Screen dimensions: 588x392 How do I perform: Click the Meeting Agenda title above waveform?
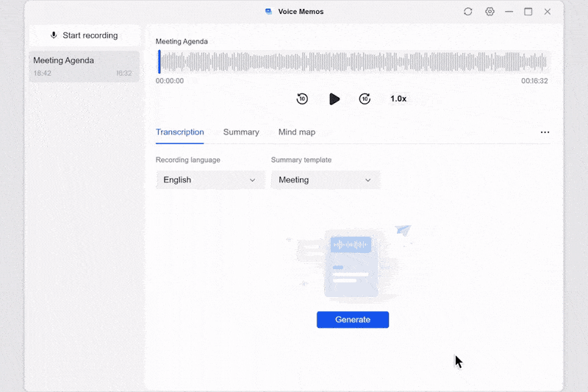click(182, 41)
